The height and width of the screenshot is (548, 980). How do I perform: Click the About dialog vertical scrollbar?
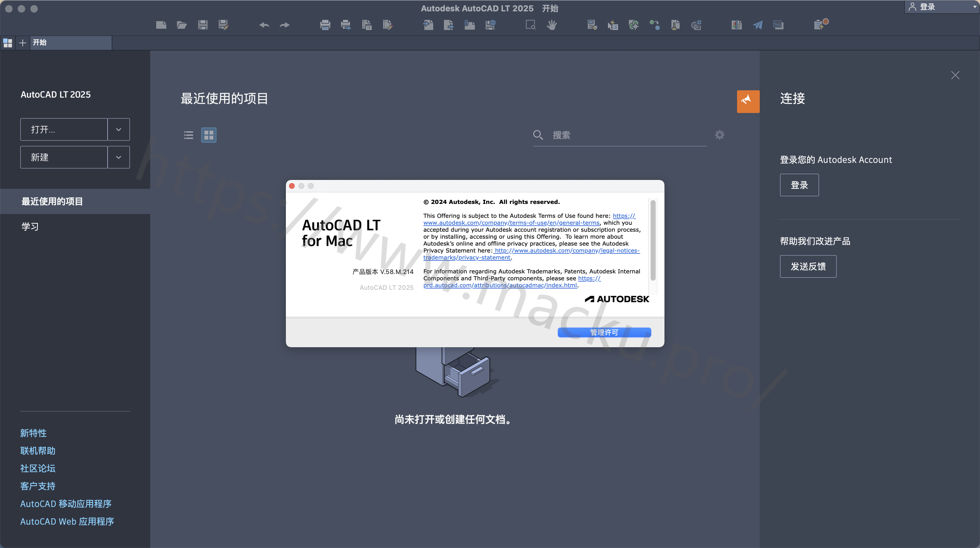[653, 240]
